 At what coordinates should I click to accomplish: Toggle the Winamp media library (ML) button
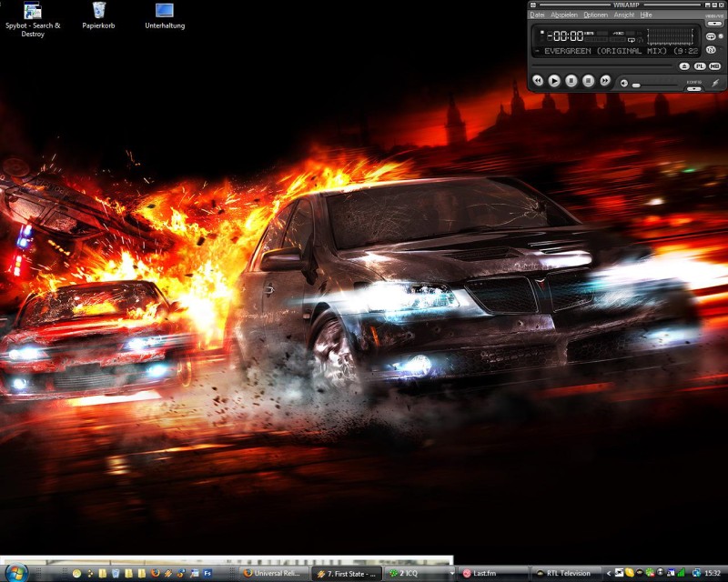click(x=714, y=66)
